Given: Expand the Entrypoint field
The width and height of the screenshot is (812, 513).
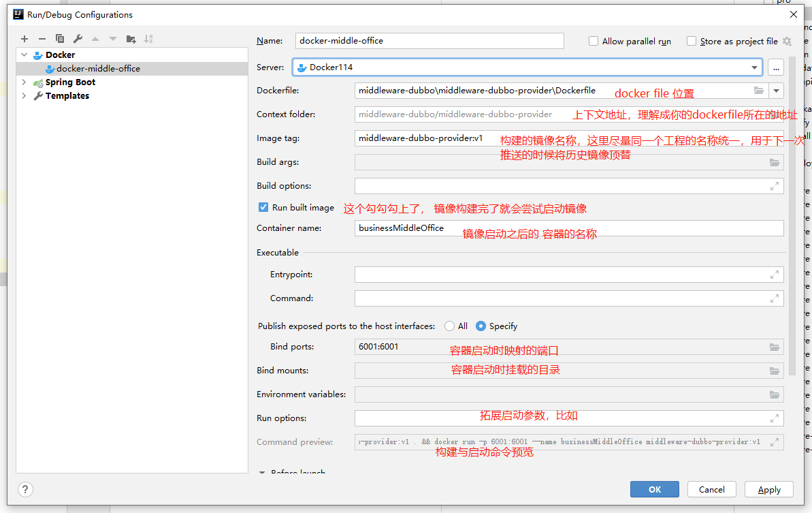Looking at the screenshot, I should coord(774,275).
